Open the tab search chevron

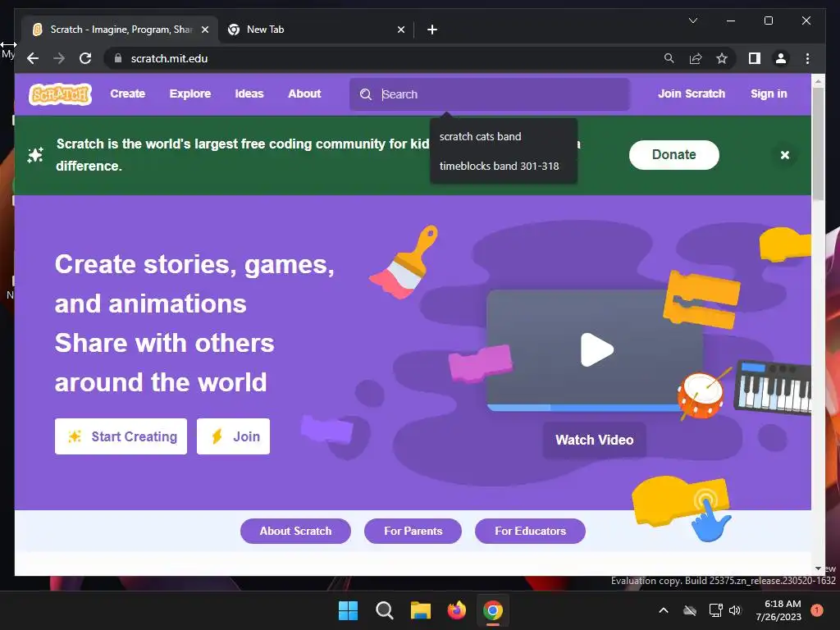pyautogui.click(x=692, y=21)
